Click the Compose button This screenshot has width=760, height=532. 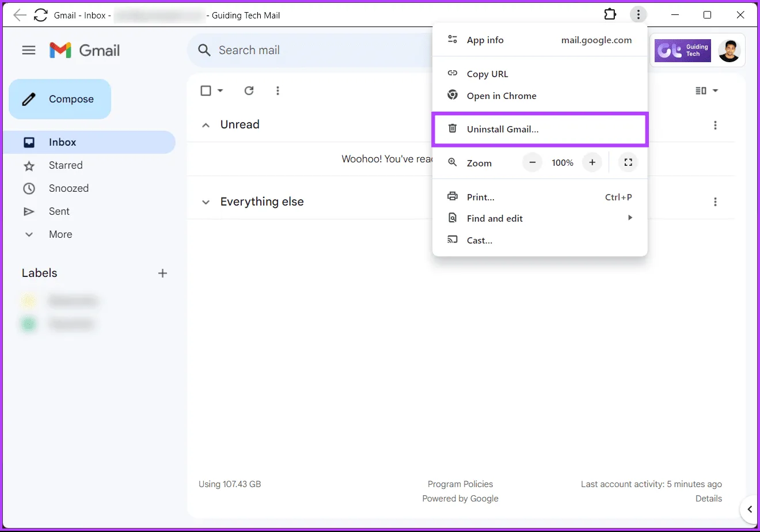click(60, 99)
